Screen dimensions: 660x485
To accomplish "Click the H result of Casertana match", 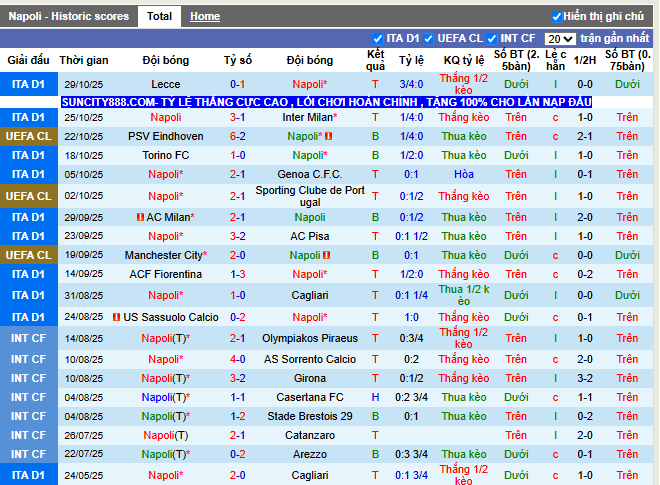I will [x=375, y=397].
